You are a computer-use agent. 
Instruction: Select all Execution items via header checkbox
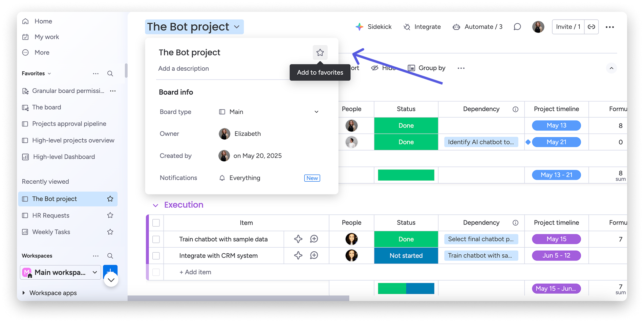coord(156,223)
